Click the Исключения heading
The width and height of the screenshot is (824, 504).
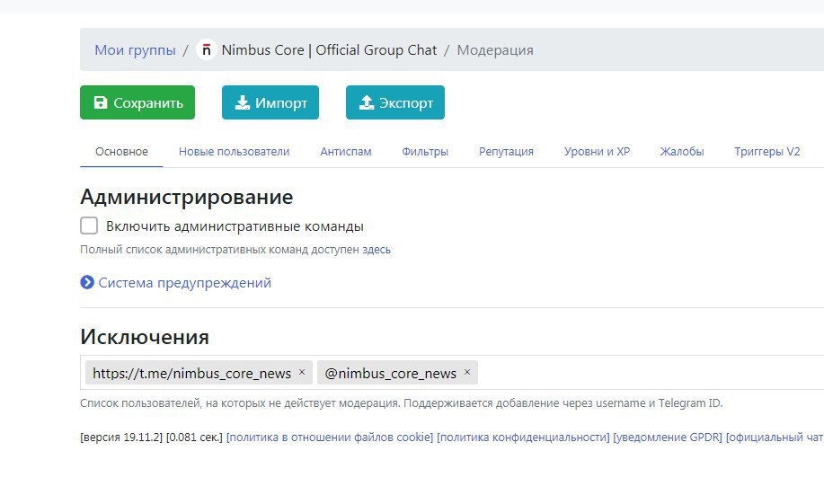click(x=145, y=337)
